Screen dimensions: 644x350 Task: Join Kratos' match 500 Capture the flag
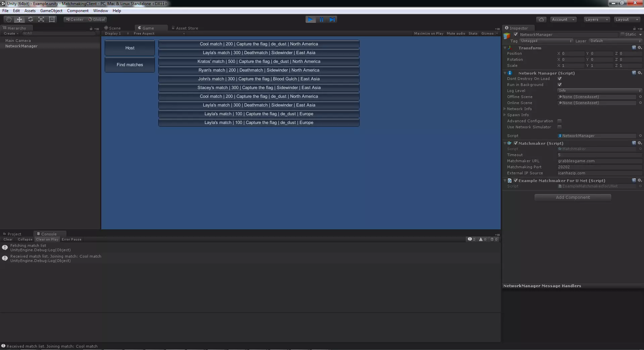tap(259, 61)
